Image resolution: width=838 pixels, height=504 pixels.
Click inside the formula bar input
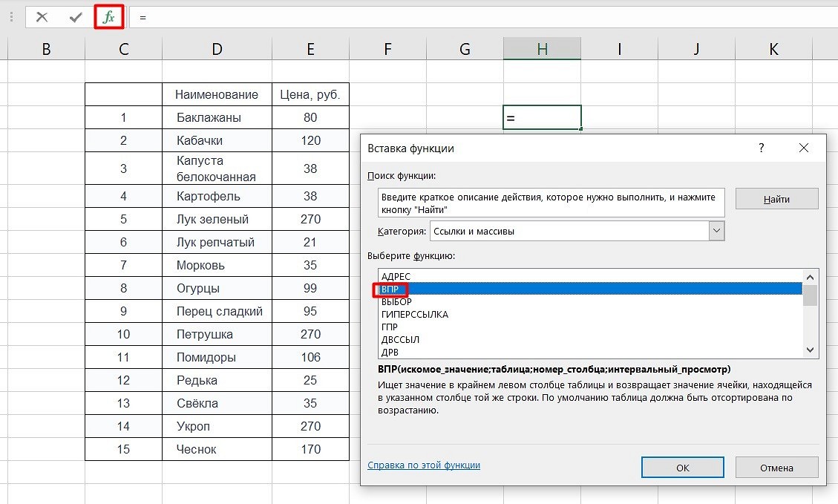(x=483, y=17)
